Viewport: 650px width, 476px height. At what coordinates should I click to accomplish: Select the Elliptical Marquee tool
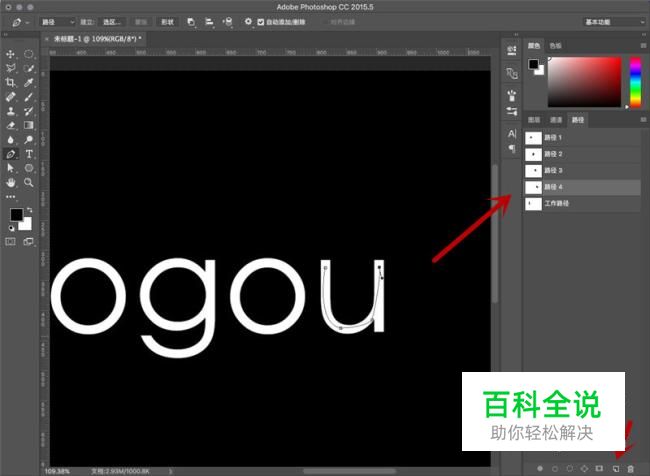point(29,54)
